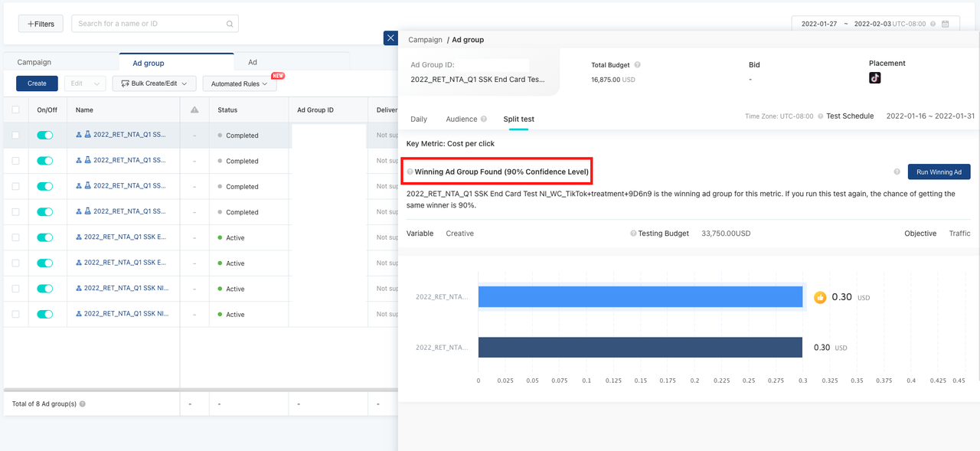This screenshot has height=451, width=980.
Task: Open the Edit dropdown menu
Action: (x=84, y=83)
